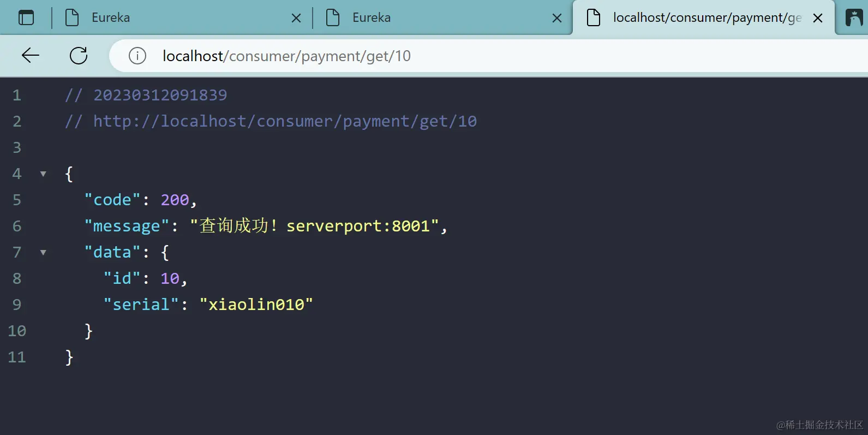Switch to the first Eureka tab
The width and height of the screenshot is (868, 435).
click(182, 17)
